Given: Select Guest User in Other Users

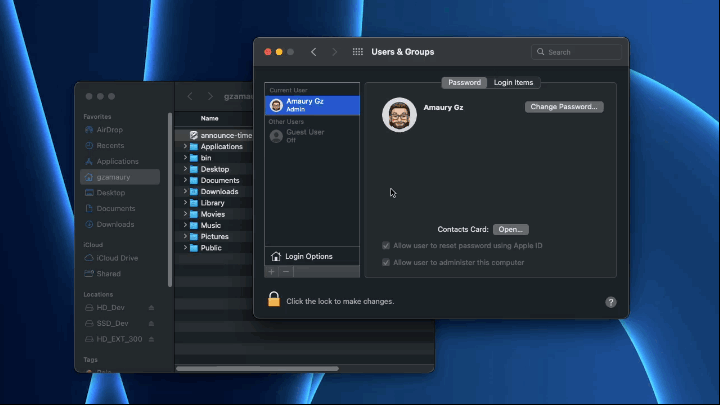Looking at the screenshot, I should (x=312, y=135).
